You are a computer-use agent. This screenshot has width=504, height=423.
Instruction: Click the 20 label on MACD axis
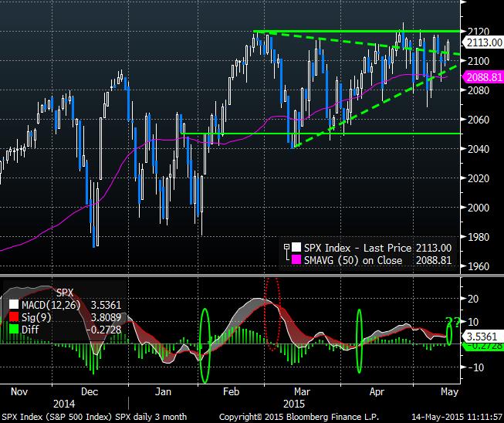click(x=473, y=299)
